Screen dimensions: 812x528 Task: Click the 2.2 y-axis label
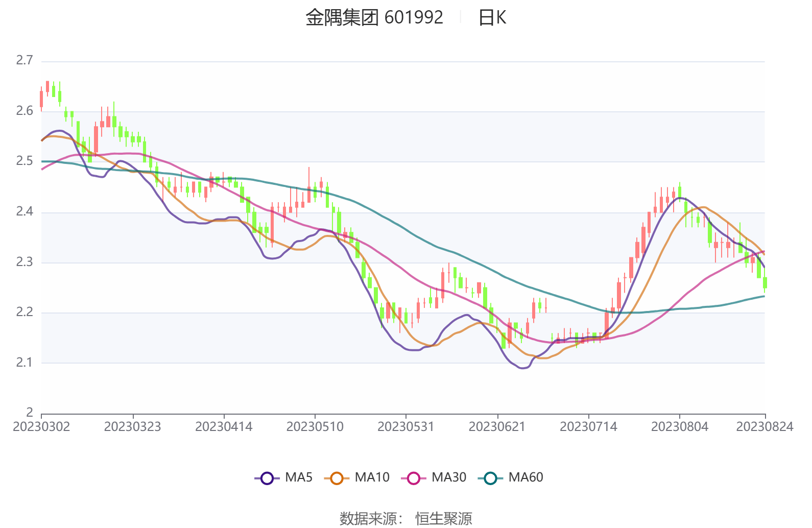click(x=25, y=312)
